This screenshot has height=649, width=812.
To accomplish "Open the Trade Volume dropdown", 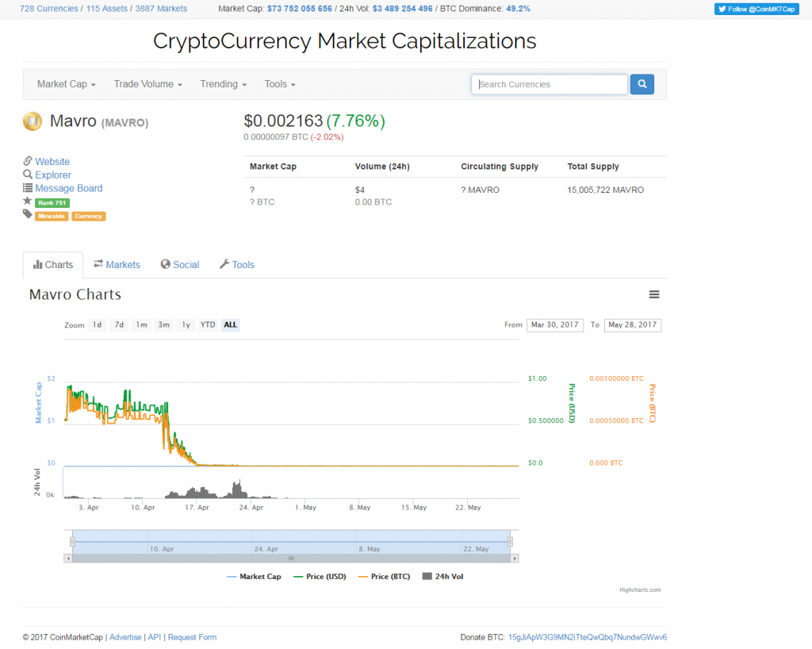I will pyautogui.click(x=148, y=84).
